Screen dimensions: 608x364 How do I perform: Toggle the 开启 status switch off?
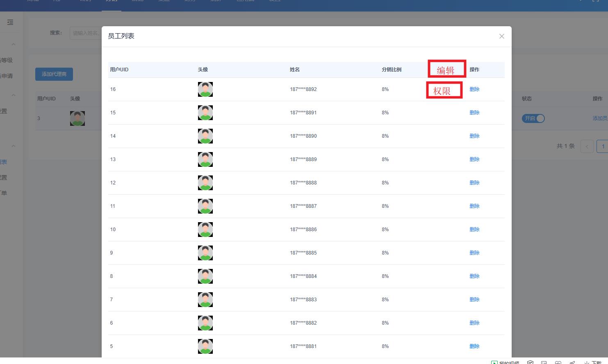(x=533, y=118)
